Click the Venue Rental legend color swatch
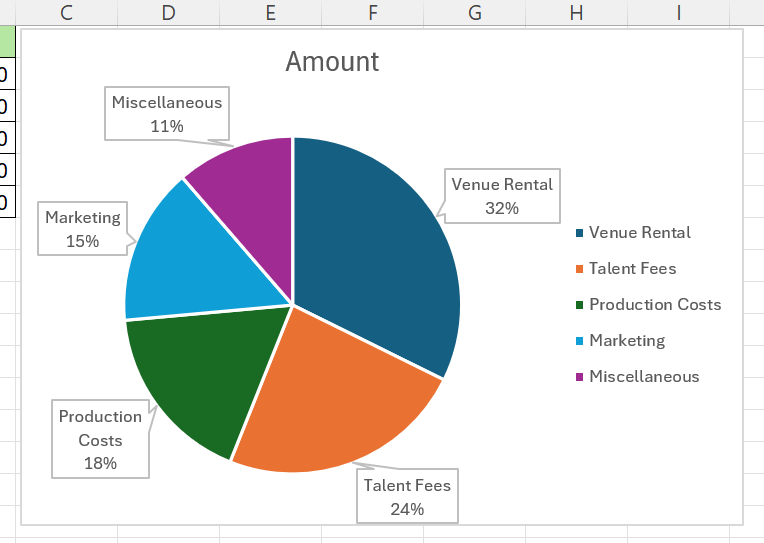Viewport: 764px width, 543px height. point(579,234)
